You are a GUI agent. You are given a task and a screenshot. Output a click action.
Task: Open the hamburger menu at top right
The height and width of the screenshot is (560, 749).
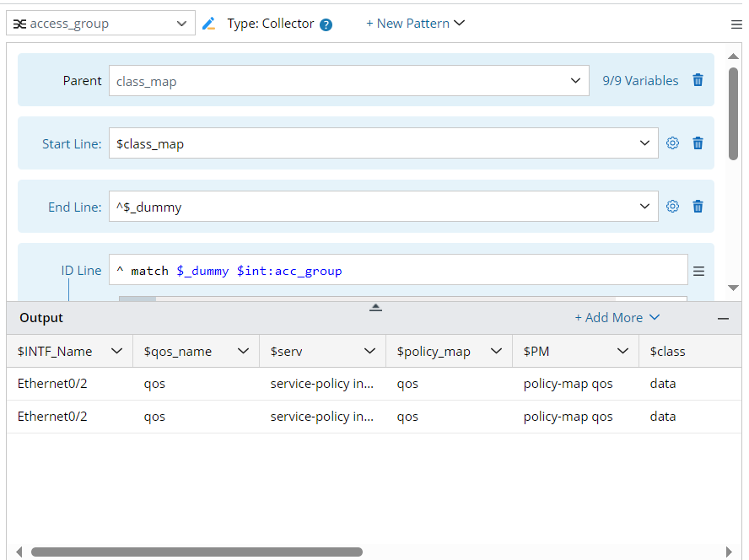736,24
